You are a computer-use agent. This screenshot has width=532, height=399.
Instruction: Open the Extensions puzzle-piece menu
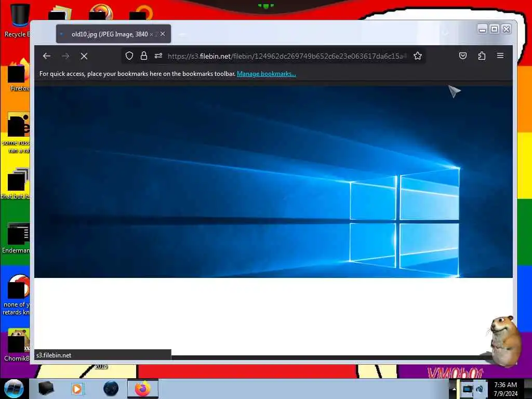pyautogui.click(x=482, y=56)
